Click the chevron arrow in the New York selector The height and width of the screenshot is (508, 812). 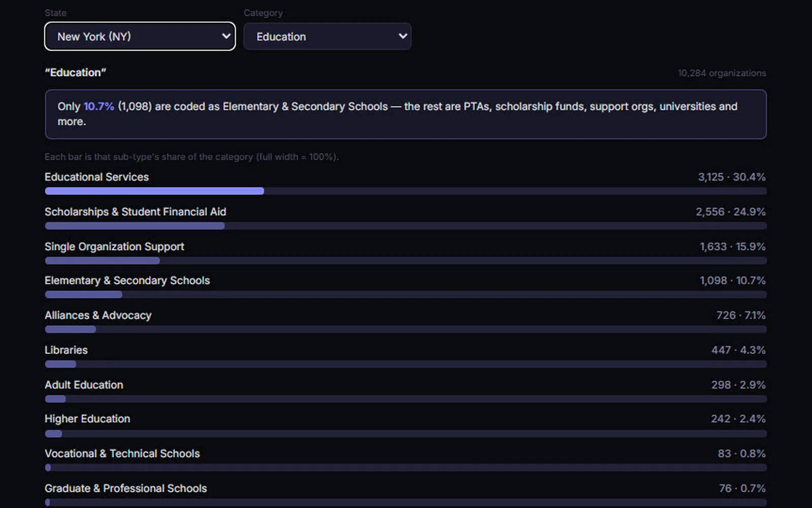(x=226, y=36)
